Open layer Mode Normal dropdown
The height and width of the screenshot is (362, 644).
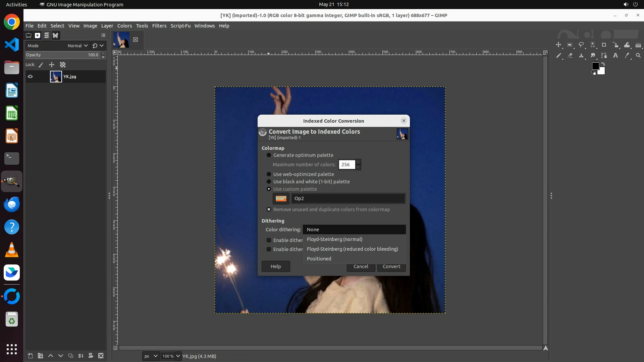click(78, 46)
